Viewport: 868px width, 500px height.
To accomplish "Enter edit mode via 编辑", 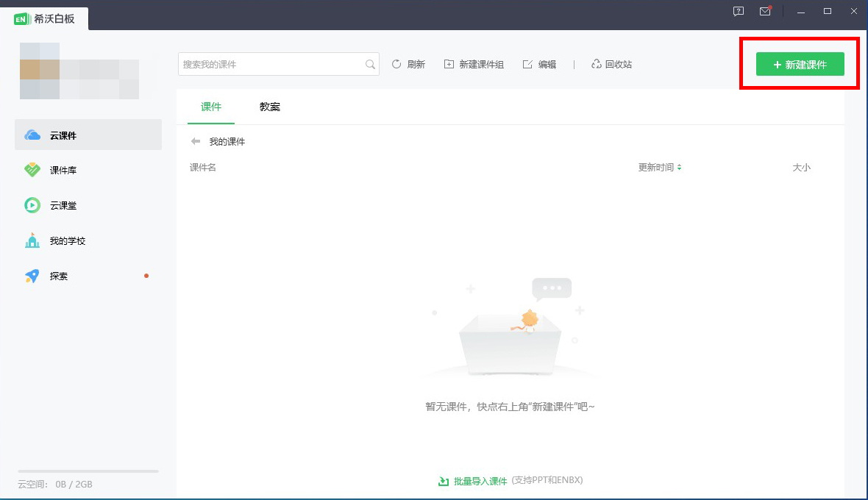I will [539, 64].
